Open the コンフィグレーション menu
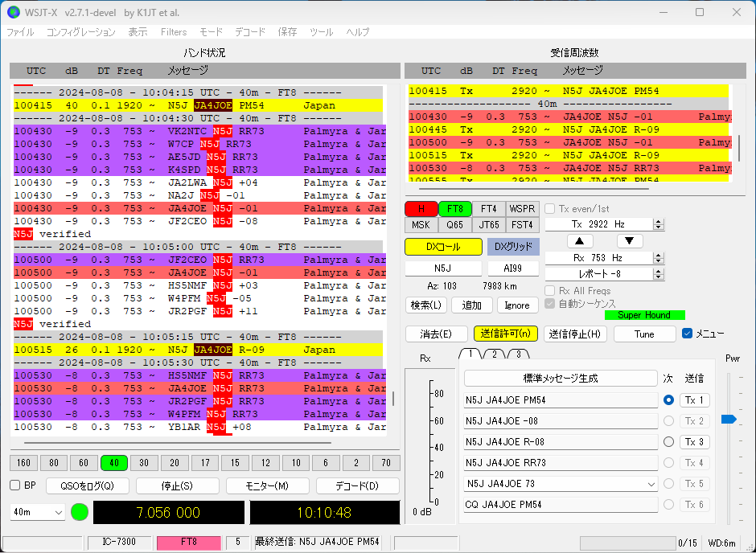The image size is (756, 553). click(x=81, y=32)
